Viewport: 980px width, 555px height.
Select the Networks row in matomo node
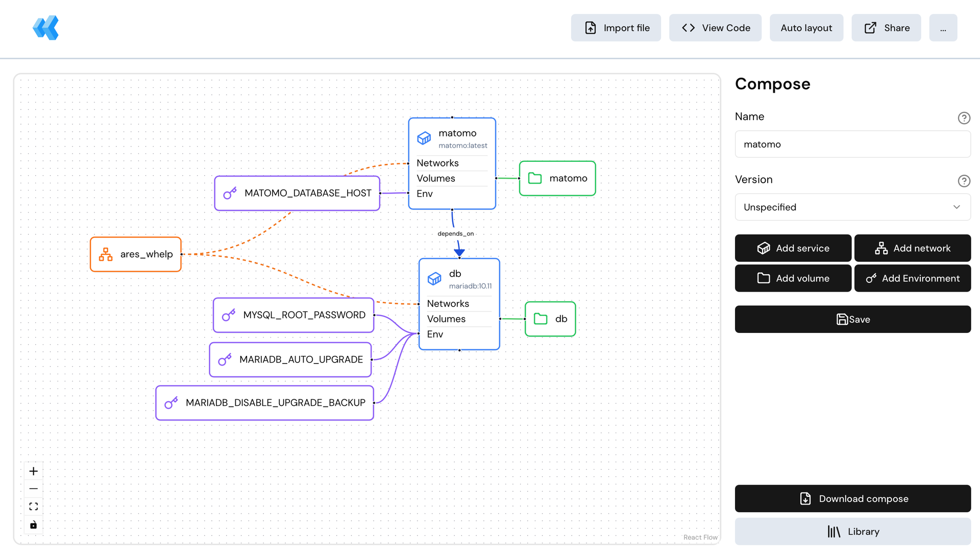452,163
